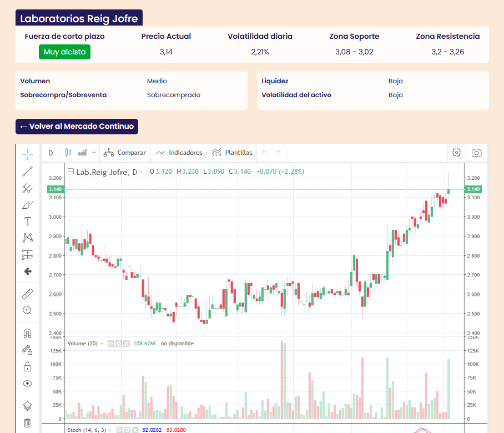Click the Stoch value 83.0200

click(176, 430)
